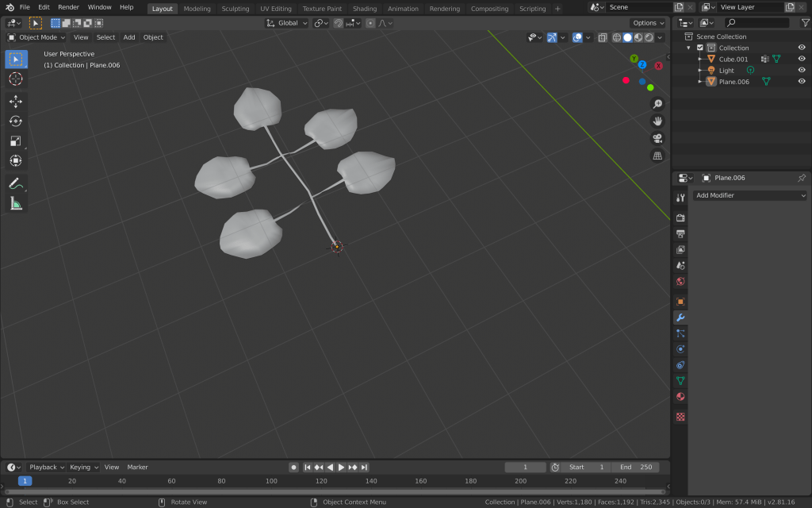Select the Measure tool
The image size is (812, 508).
point(16,204)
